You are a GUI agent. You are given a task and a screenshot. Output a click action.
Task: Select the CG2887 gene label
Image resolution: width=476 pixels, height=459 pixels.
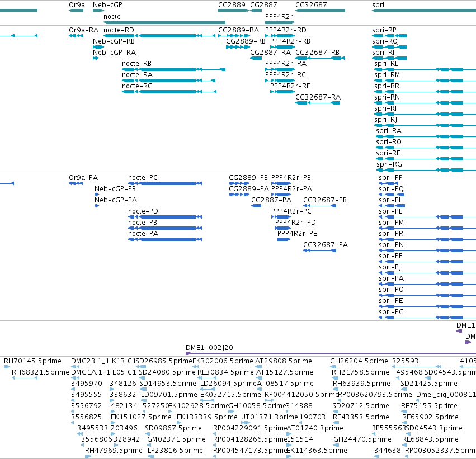point(263,5)
